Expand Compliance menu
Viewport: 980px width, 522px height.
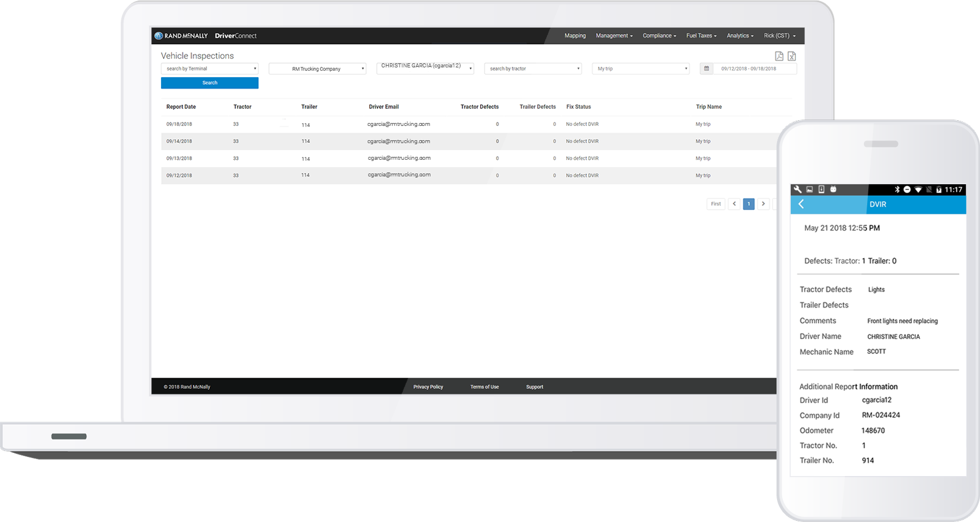pos(659,36)
